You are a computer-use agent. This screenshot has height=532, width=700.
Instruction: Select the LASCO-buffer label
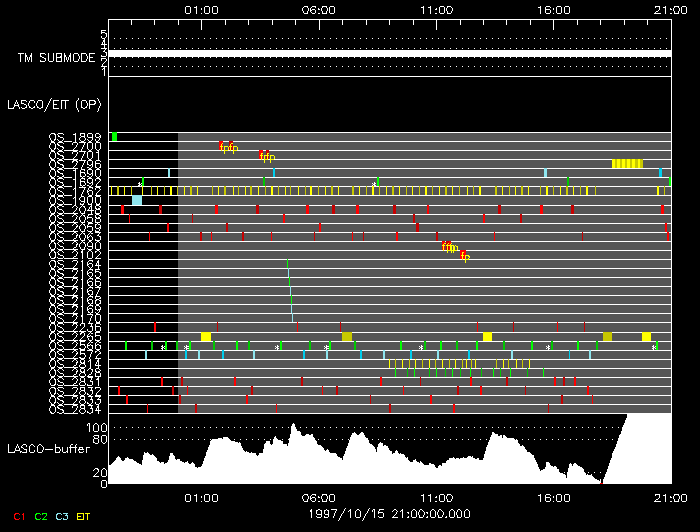click(47, 450)
